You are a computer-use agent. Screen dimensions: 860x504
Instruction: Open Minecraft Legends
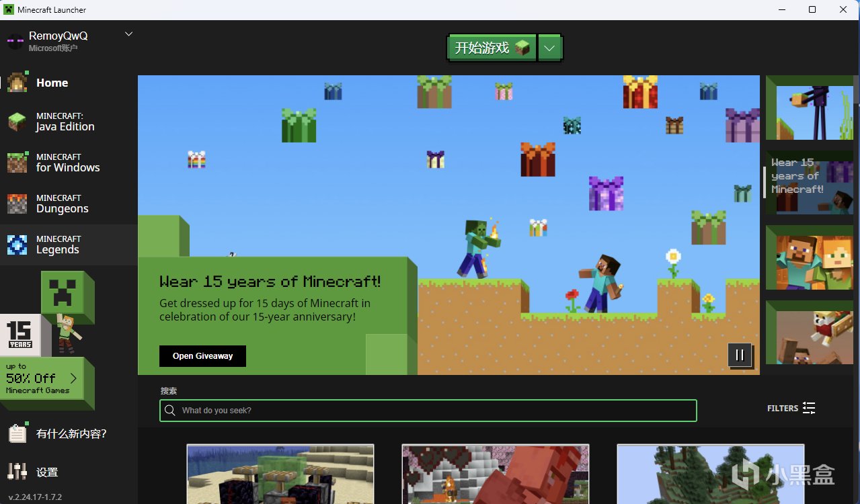[x=69, y=245]
